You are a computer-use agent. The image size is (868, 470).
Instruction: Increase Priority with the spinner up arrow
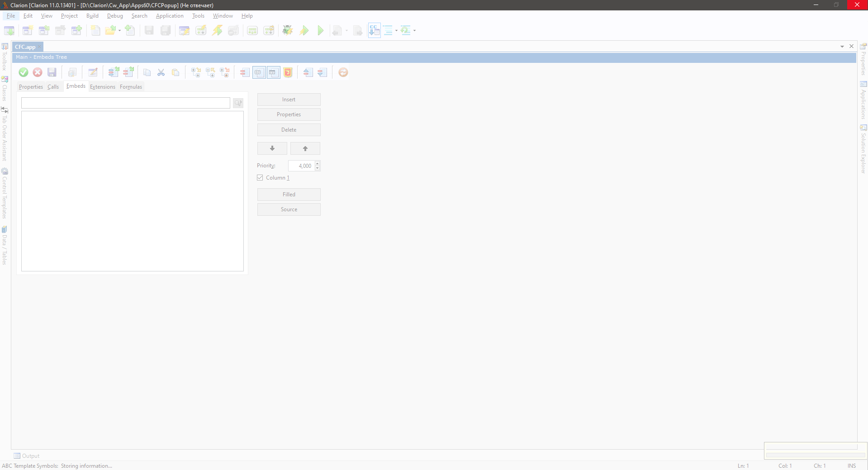pos(318,163)
